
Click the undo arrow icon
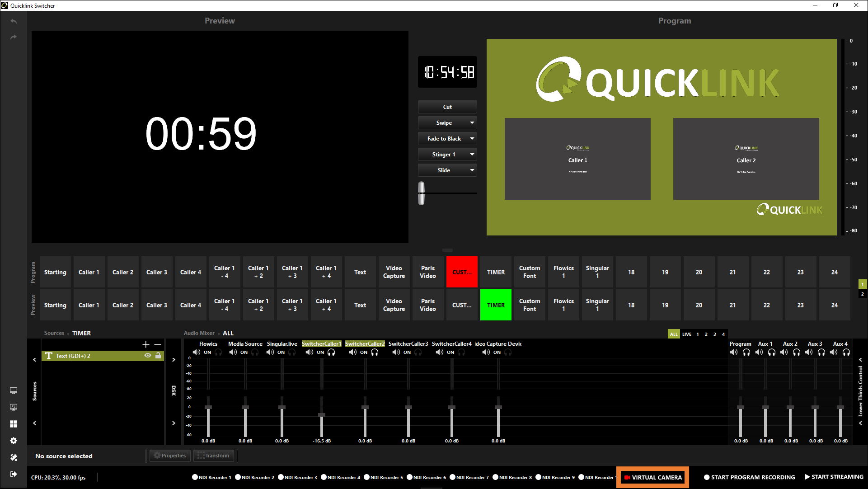14,21
